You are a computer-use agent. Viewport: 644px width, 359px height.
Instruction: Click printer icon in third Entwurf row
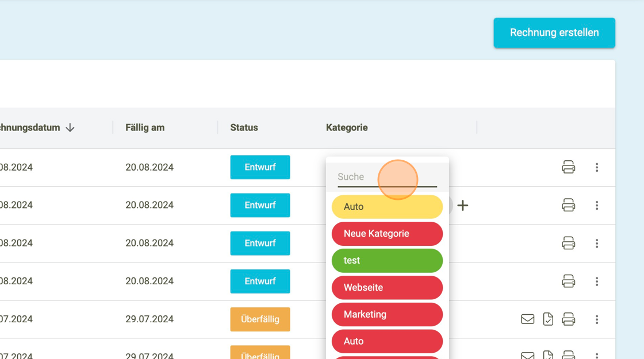tap(569, 244)
